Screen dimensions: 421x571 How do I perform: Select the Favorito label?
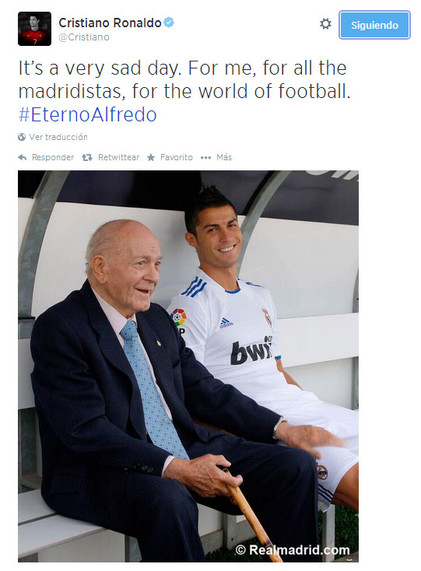pos(176,157)
